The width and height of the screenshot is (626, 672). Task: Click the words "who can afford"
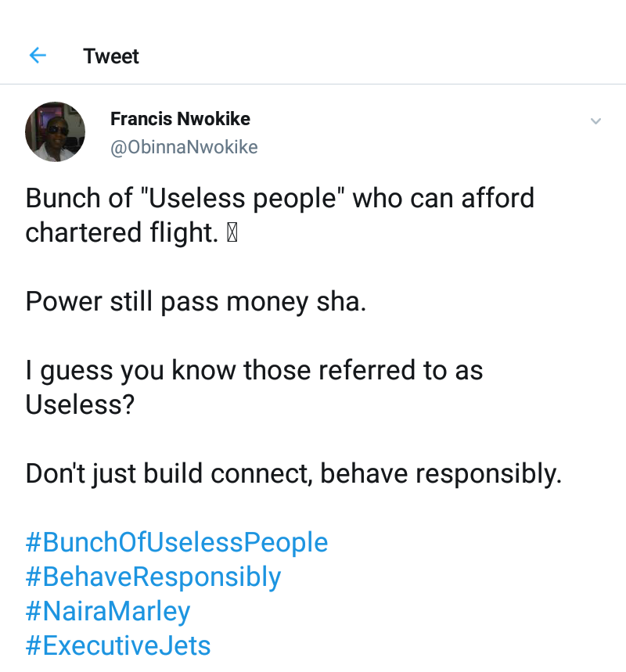click(444, 199)
